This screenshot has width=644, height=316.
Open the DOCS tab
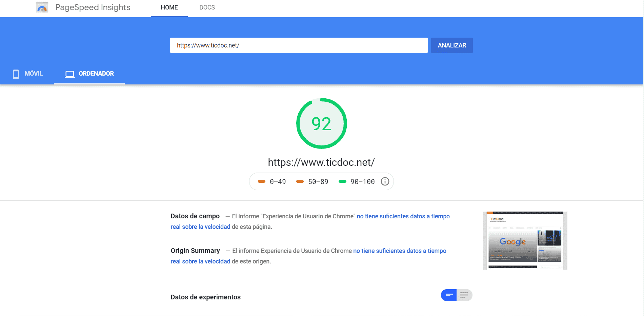pyautogui.click(x=207, y=7)
